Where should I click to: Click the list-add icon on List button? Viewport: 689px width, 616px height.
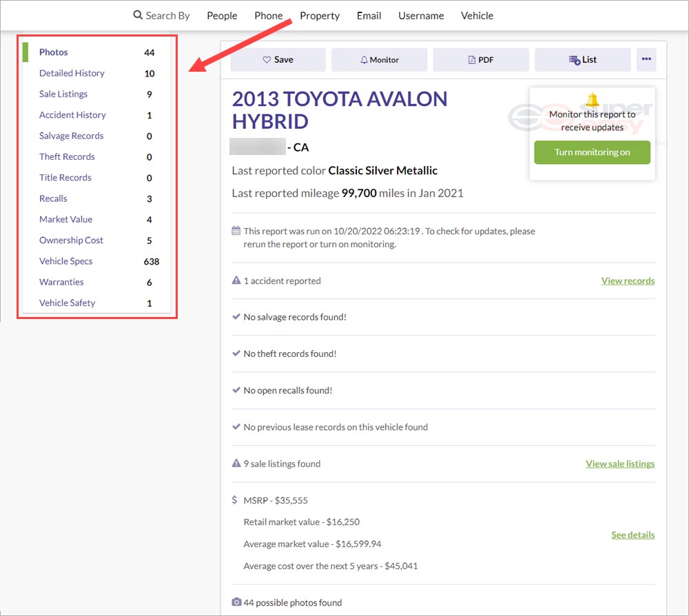pyautogui.click(x=575, y=60)
